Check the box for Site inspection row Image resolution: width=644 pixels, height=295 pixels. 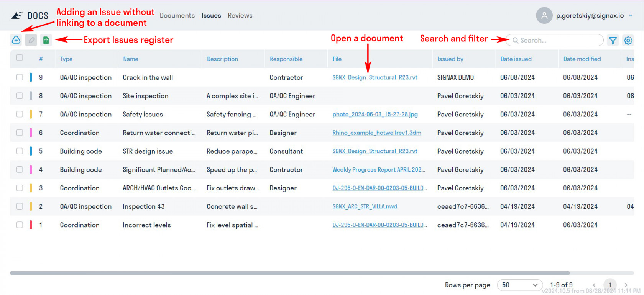point(20,96)
